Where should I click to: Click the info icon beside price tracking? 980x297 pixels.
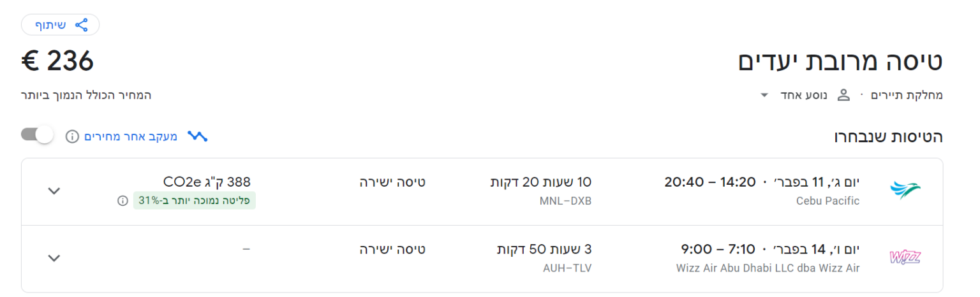pos(73,136)
